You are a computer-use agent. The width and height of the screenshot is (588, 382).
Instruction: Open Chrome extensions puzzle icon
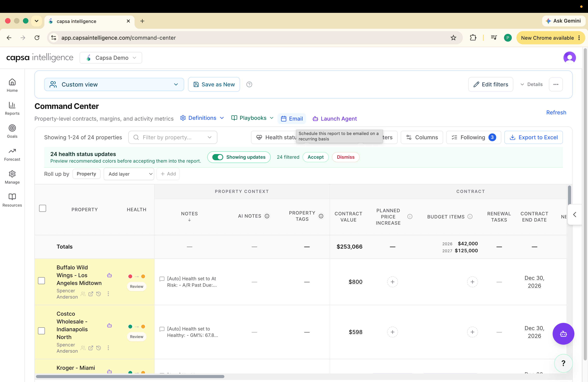pos(473,38)
